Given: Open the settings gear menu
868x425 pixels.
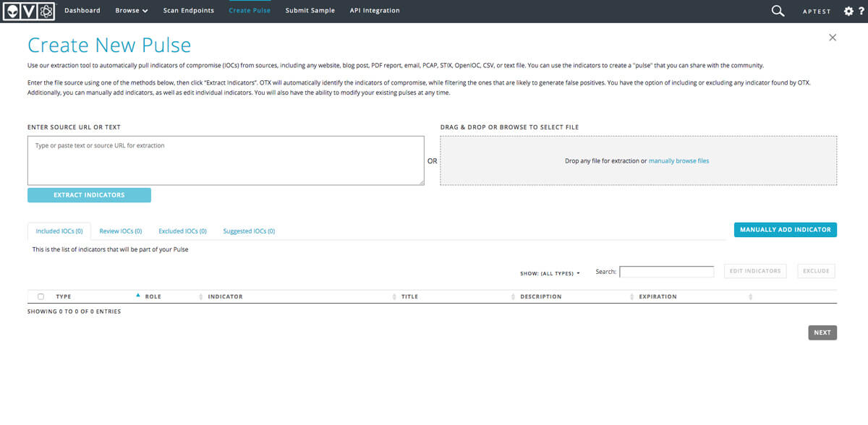Looking at the screenshot, I should (849, 11).
